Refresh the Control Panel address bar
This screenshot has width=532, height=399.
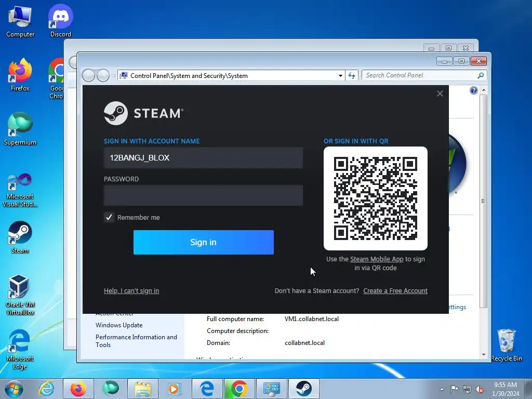point(352,76)
